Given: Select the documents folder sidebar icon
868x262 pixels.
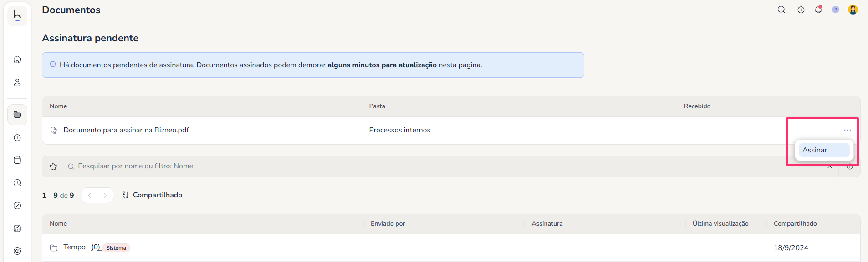Looking at the screenshot, I should (x=17, y=115).
